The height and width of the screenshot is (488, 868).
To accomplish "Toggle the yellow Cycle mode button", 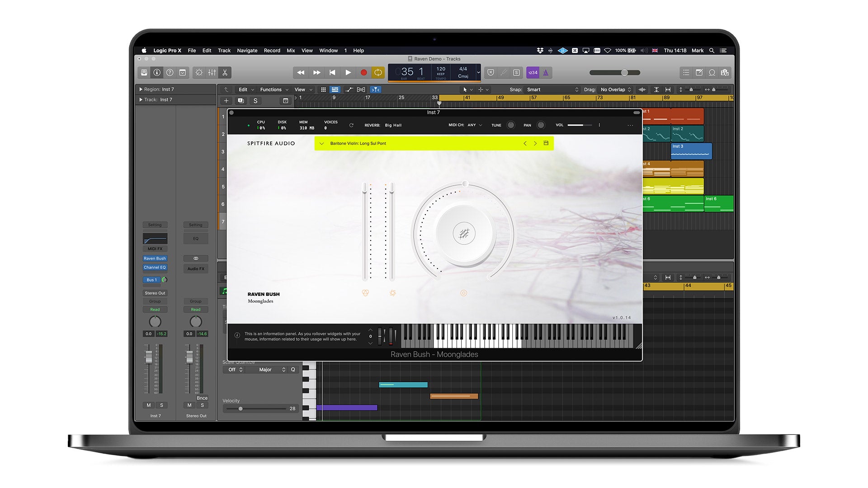I will click(x=378, y=72).
